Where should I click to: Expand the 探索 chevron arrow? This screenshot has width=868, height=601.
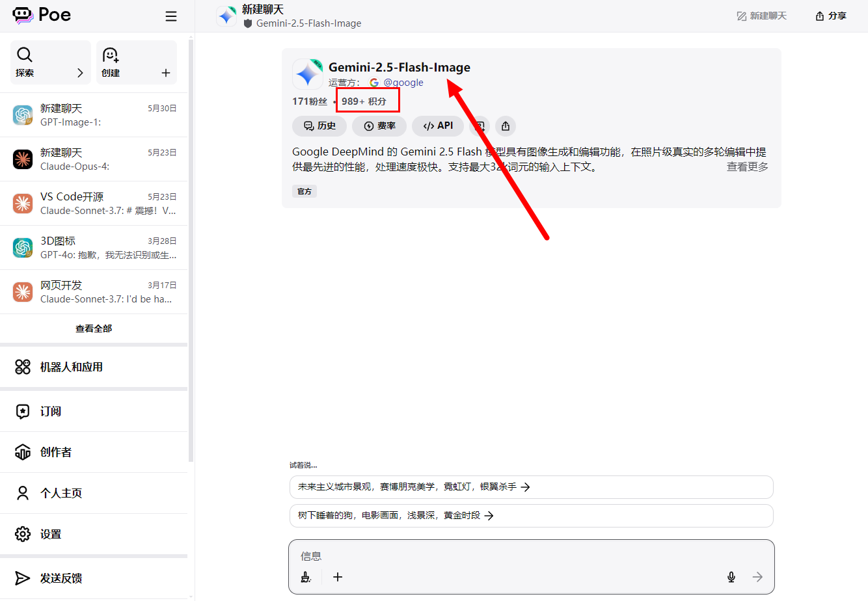(x=80, y=73)
